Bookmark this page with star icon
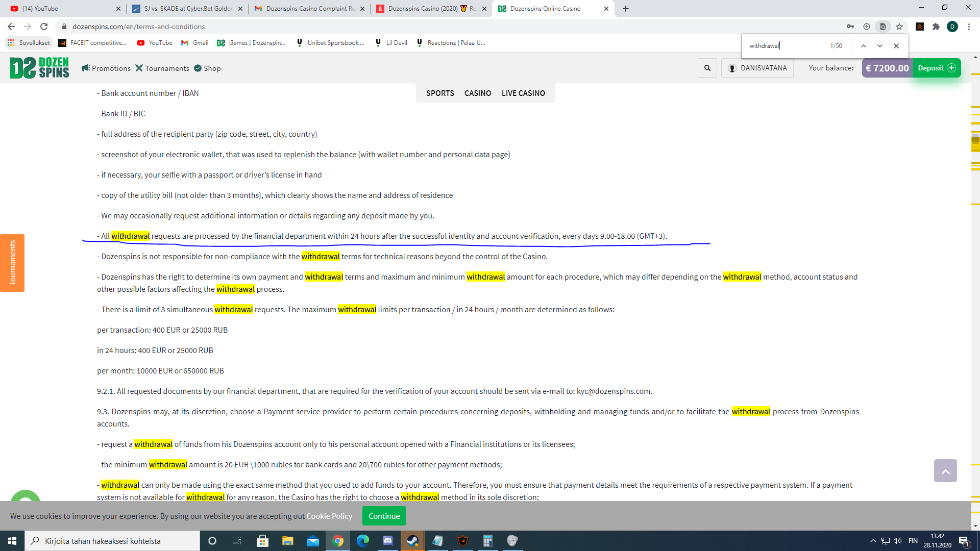The width and height of the screenshot is (980, 551). 899,27
